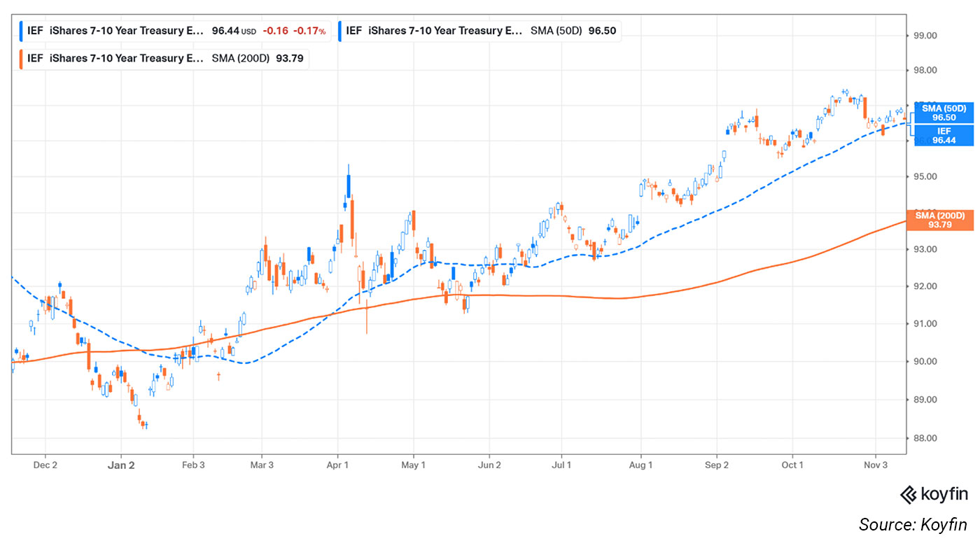Pick the Nov 3 date on the time axis

click(875, 465)
